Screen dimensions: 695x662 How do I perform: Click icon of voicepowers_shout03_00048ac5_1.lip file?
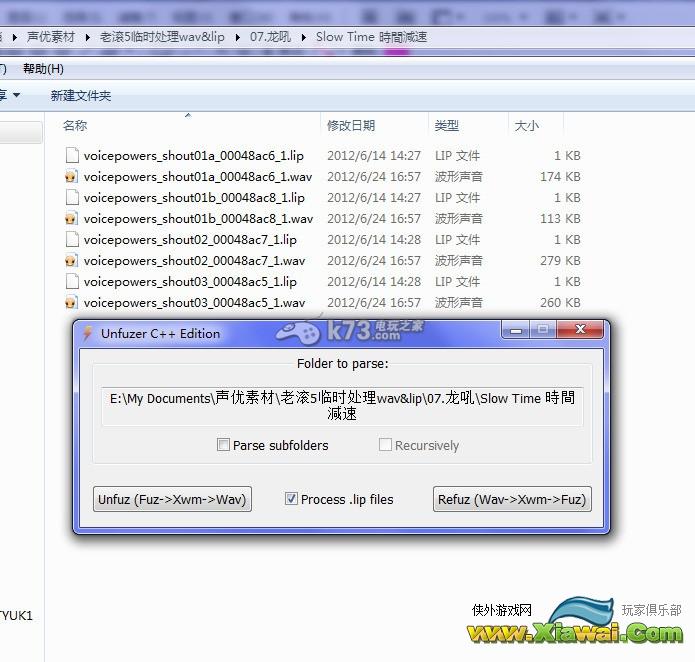tap(72, 282)
